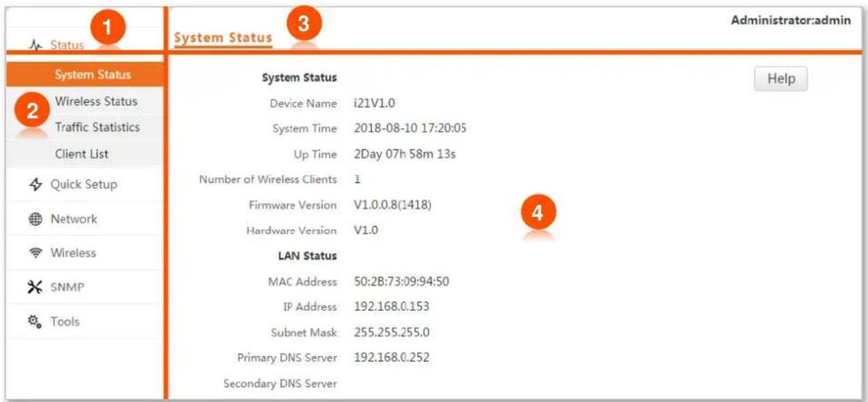The image size is (868, 402).
Task: Click firmware version V1.0.0.8(1418)
Action: click(x=393, y=205)
